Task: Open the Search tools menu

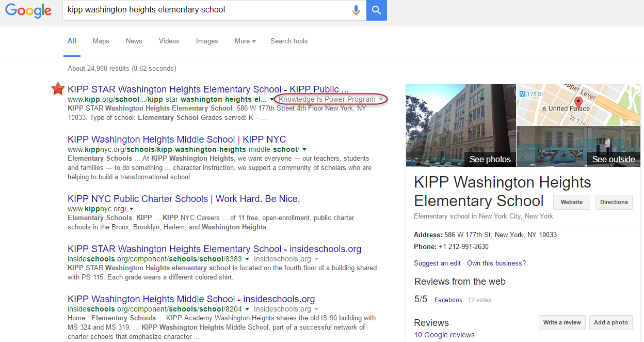Action: (289, 41)
